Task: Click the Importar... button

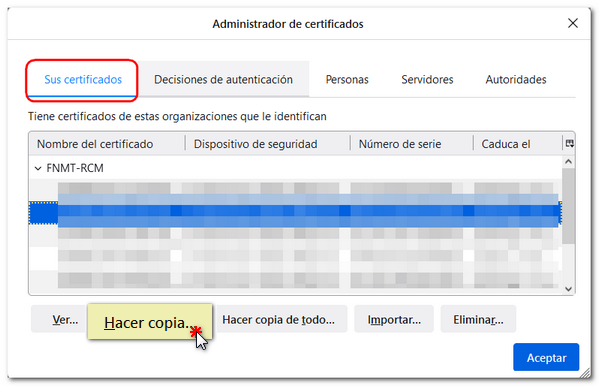Action: coord(394,319)
